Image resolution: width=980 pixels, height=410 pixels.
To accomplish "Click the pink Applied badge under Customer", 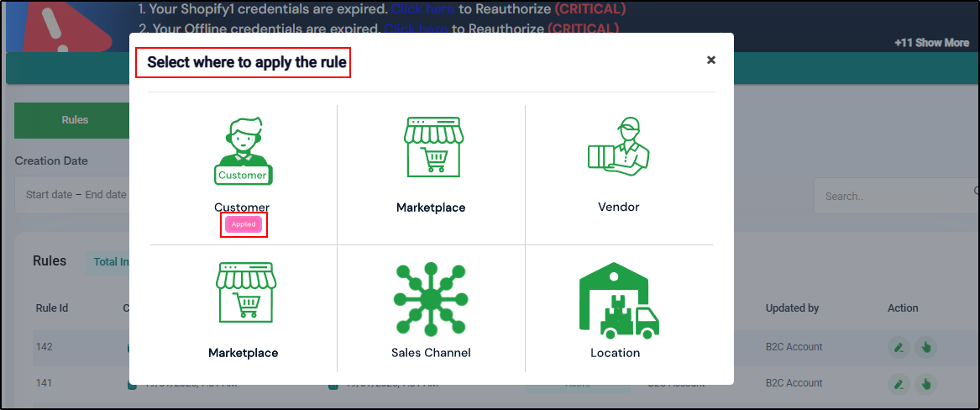I will [x=244, y=224].
